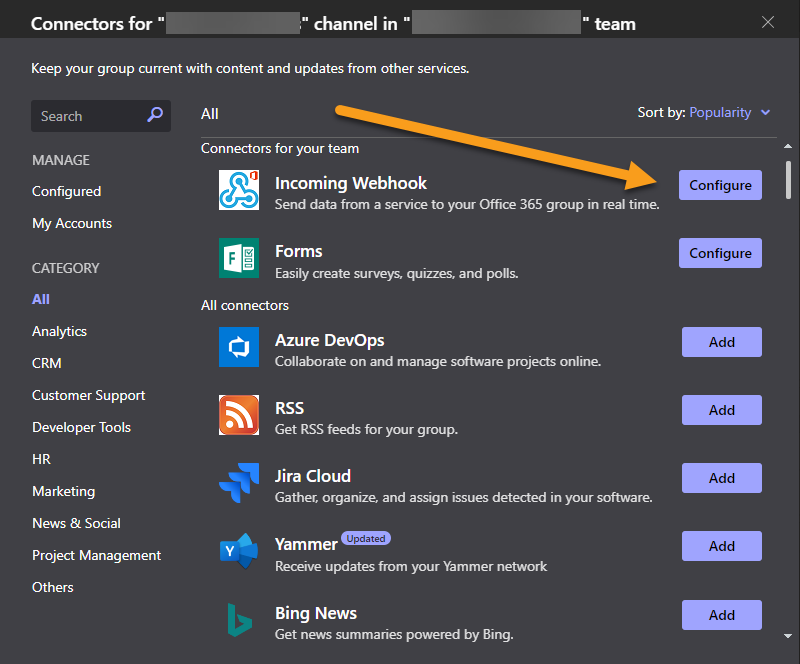Click the Bing News connector icon
This screenshot has height=664, width=800.
click(239, 620)
